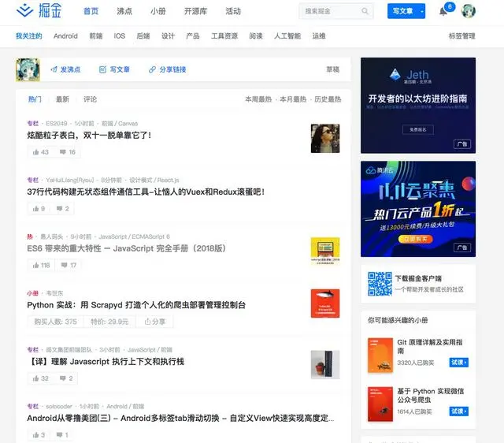
Task: Open article 炫酷粒子表白，双十一脱单靠它了
Action: (x=89, y=135)
